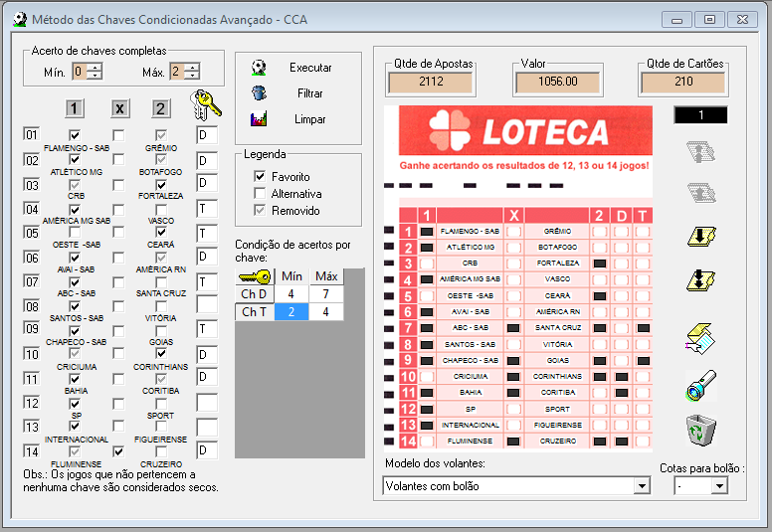Increase the Mín. spinner value
Viewport: 772px width, 532px height.
pyautogui.click(x=96, y=68)
